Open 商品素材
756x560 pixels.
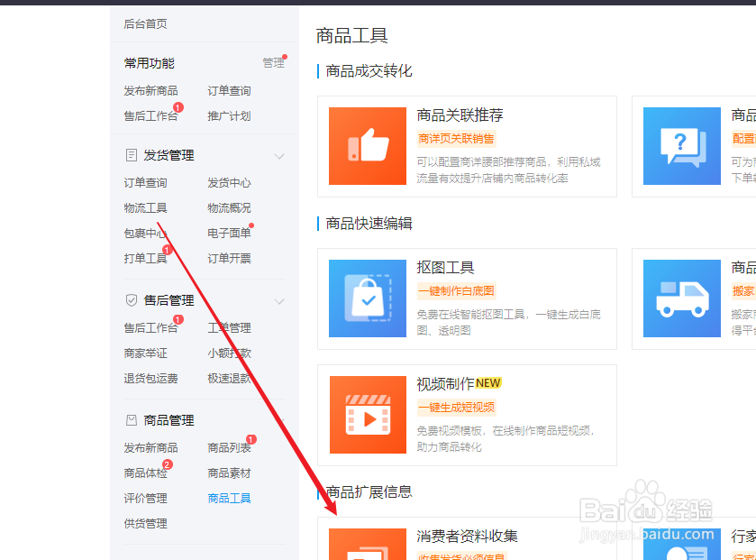pyautogui.click(x=229, y=473)
